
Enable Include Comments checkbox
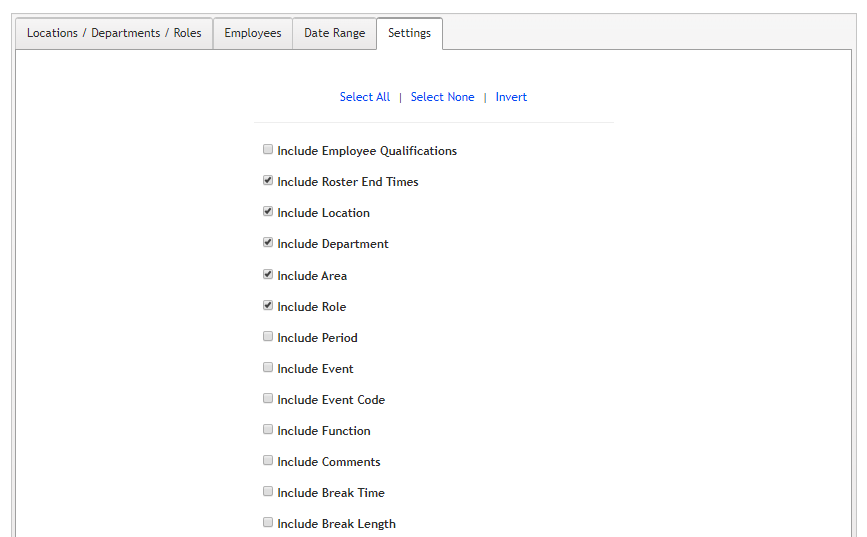pyautogui.click(x=268, y=460)
